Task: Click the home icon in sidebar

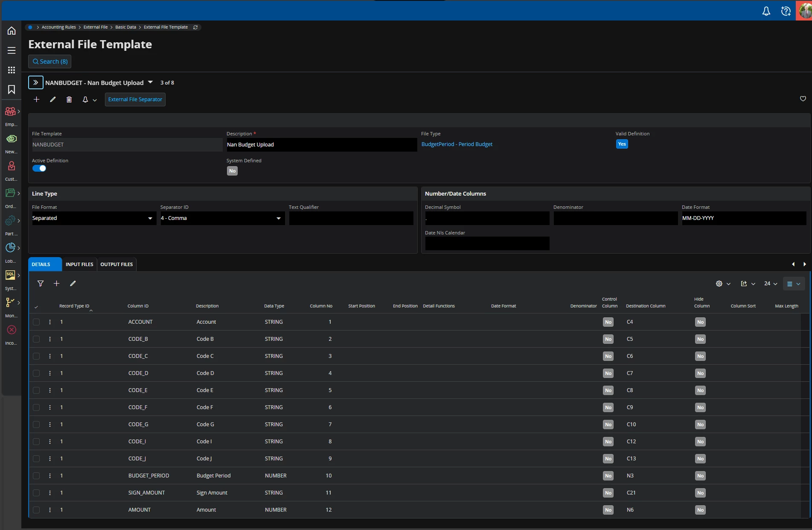Action: (12, 31)
